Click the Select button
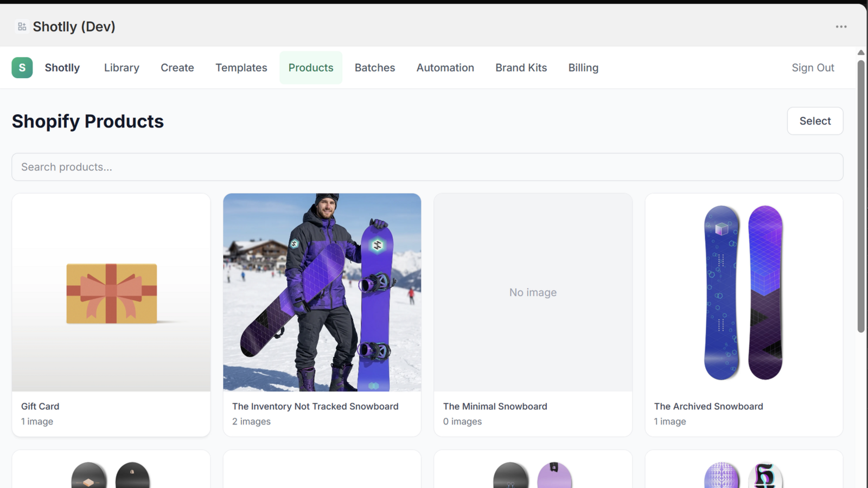 [815, 121]
